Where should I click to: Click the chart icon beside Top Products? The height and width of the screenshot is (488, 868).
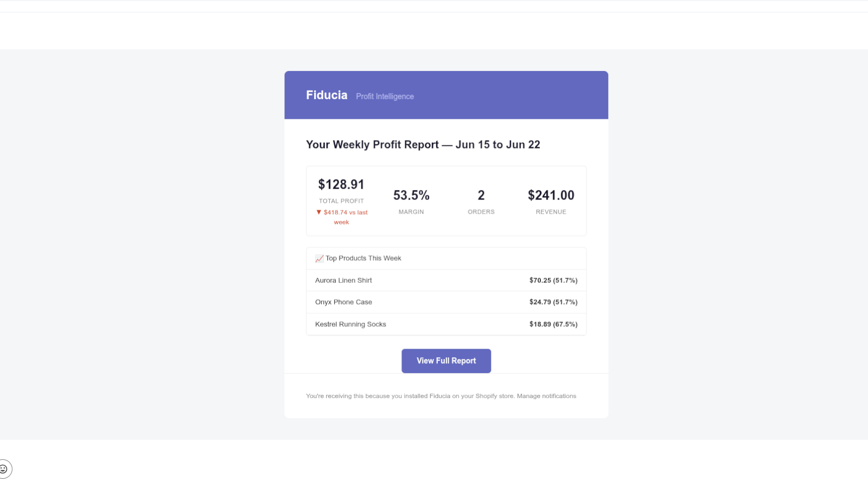[x=320, y=259]
